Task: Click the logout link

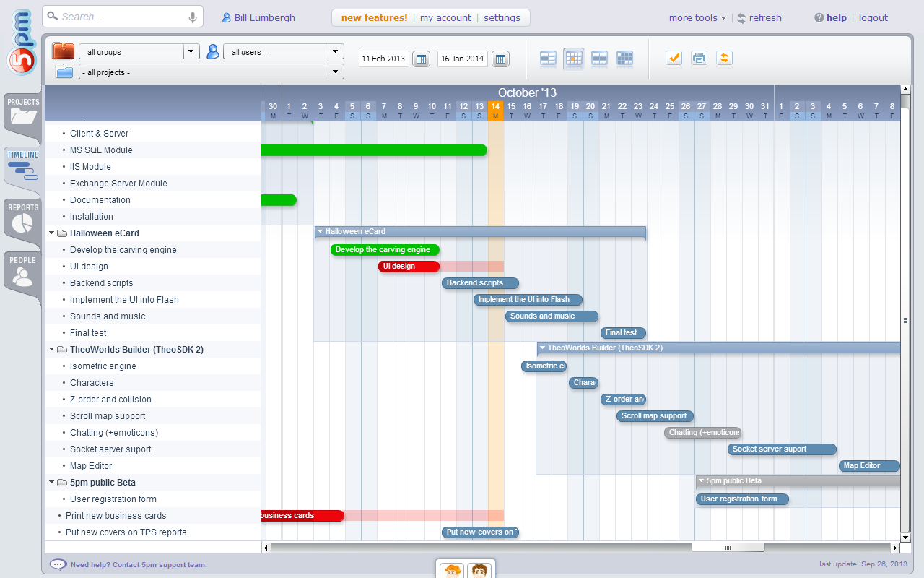Action: pos(873,17)
